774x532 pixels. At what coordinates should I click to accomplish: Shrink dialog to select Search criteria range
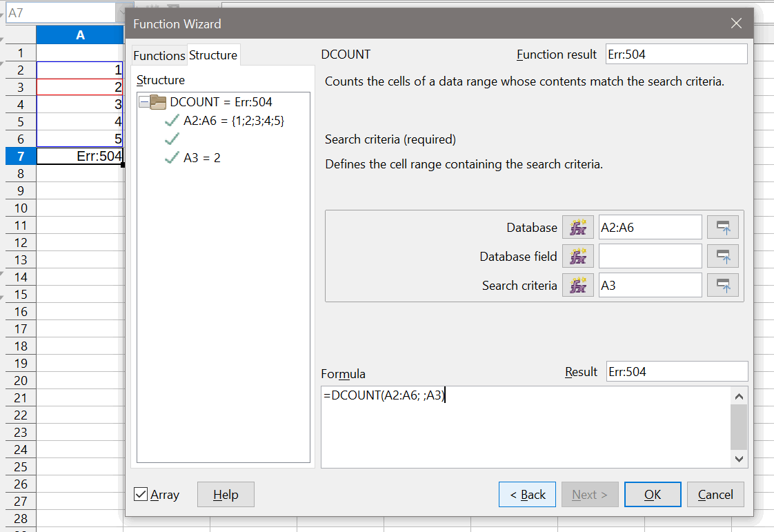723,285
